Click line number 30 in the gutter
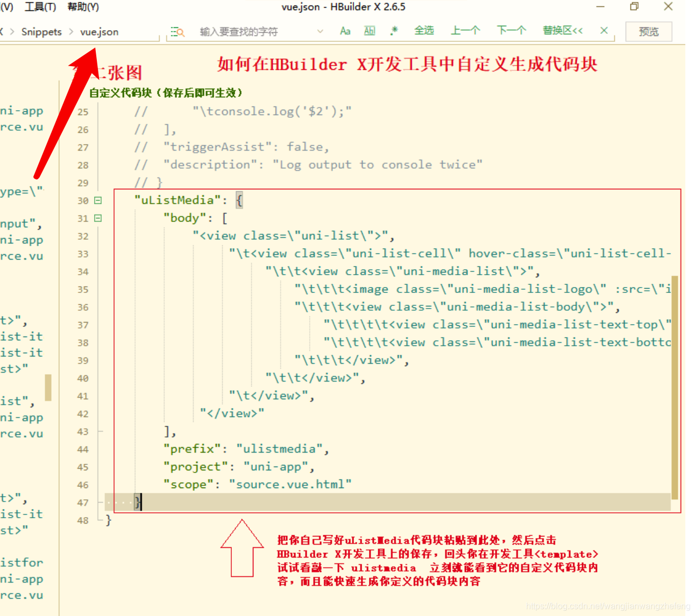This screenshot has width=695, height=616. coord(82,200)
